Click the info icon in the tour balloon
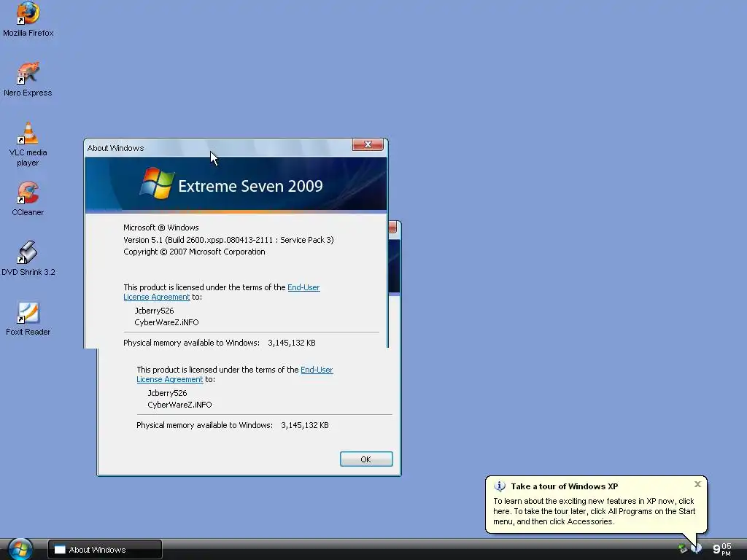747x560 pixels. (x=499, y=486)
